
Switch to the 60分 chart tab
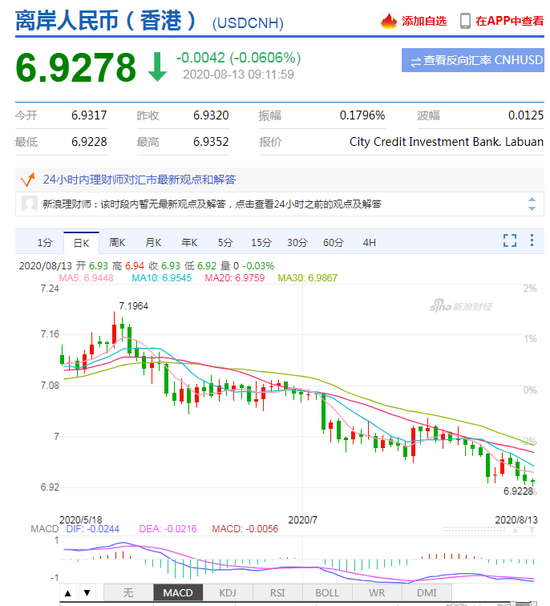[333, 243]
